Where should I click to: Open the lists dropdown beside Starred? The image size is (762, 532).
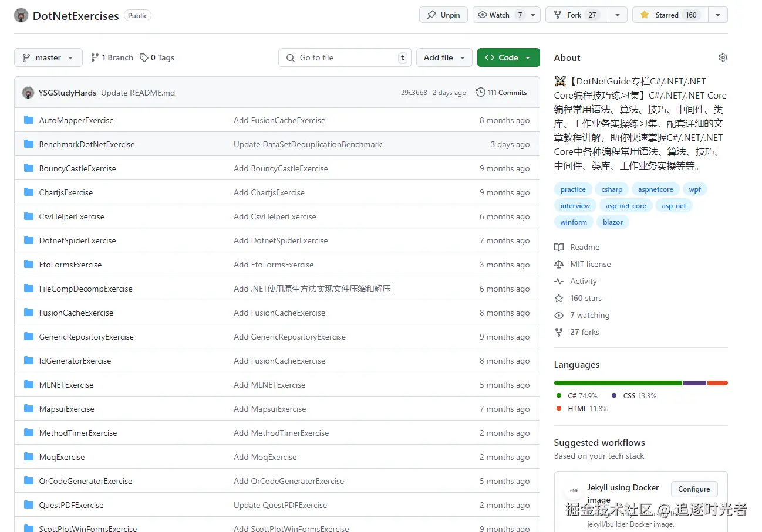click(718, 15)
